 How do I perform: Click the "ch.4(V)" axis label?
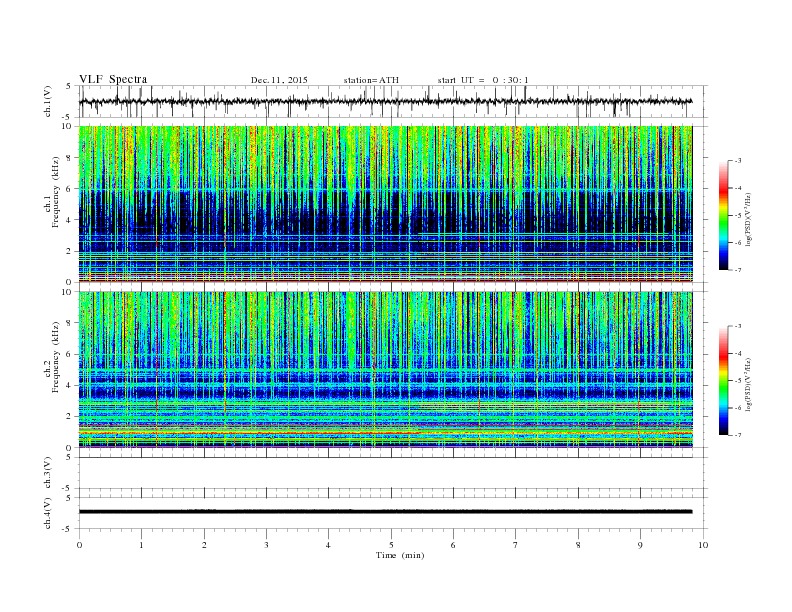48,513
